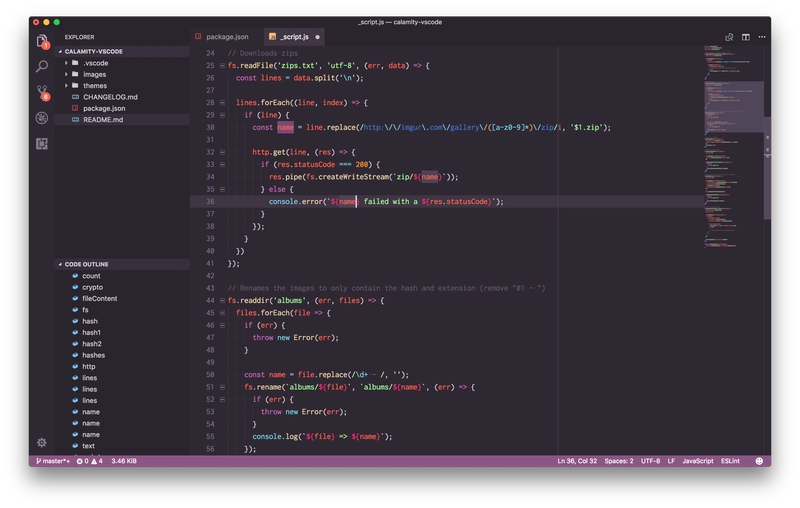Change language mode via JavaScript
800x508 pixels.
pos(698,461)
